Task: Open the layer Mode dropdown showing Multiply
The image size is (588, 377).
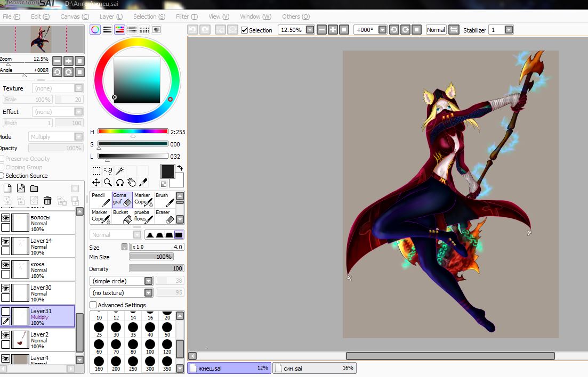Action: 78,137
